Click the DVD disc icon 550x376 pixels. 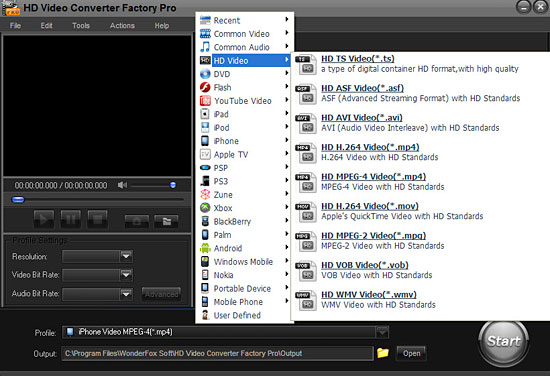click(x=205, y=74)
